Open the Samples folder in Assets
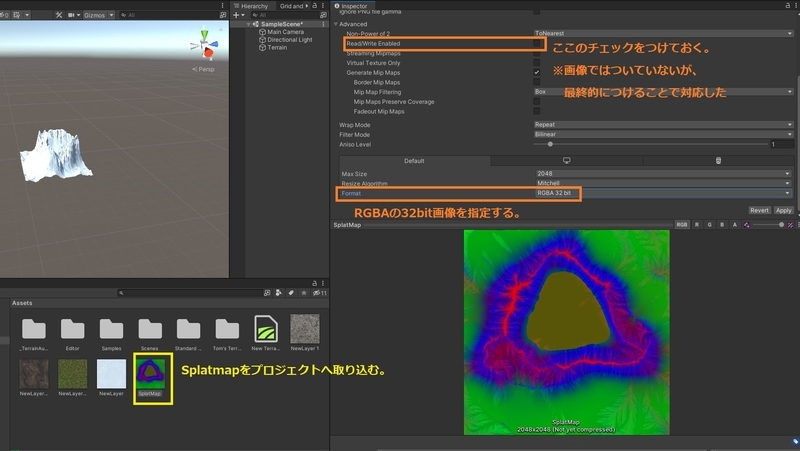The height and width of the screenshot is (451, 800). 111,329
